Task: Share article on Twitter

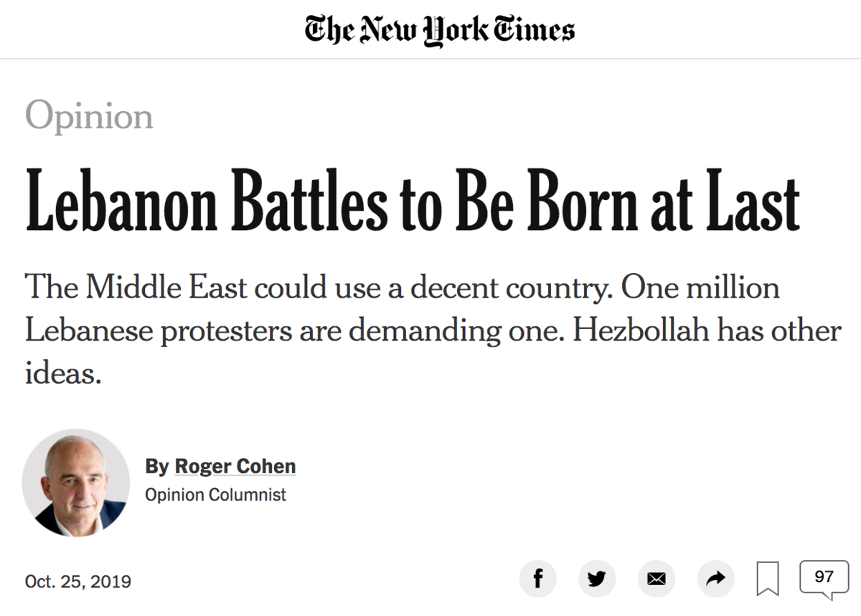Action: (x=596, y=578)
